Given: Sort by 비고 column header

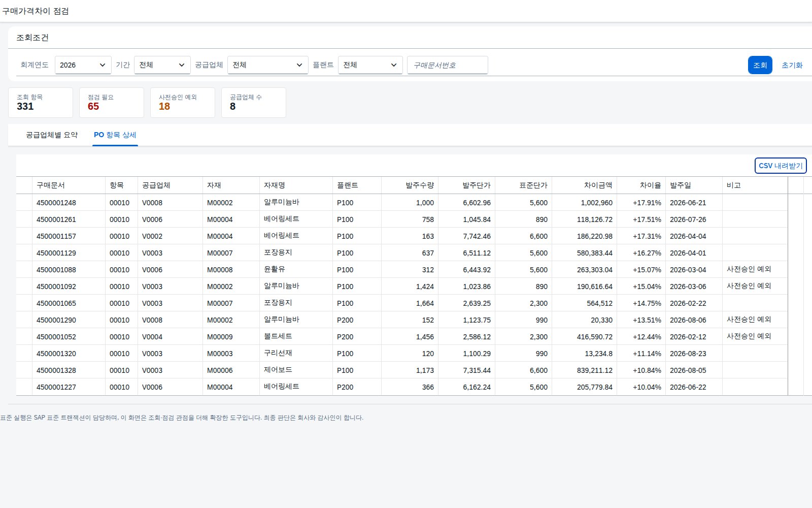Looking at the screenshot, I should (x=755, y=185).
